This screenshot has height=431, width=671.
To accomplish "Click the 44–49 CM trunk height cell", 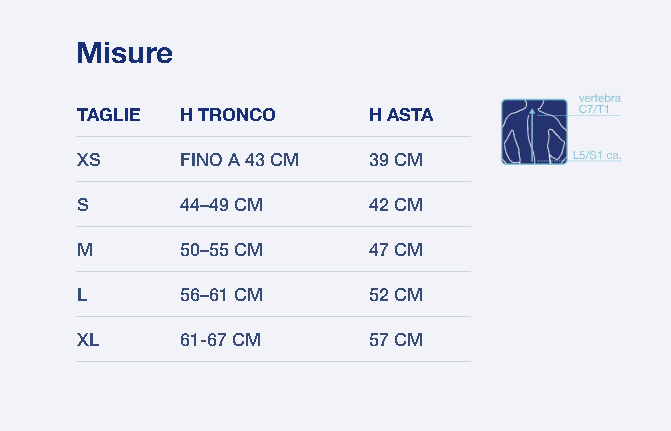I will pyautogui.click(x=221, y=205).
